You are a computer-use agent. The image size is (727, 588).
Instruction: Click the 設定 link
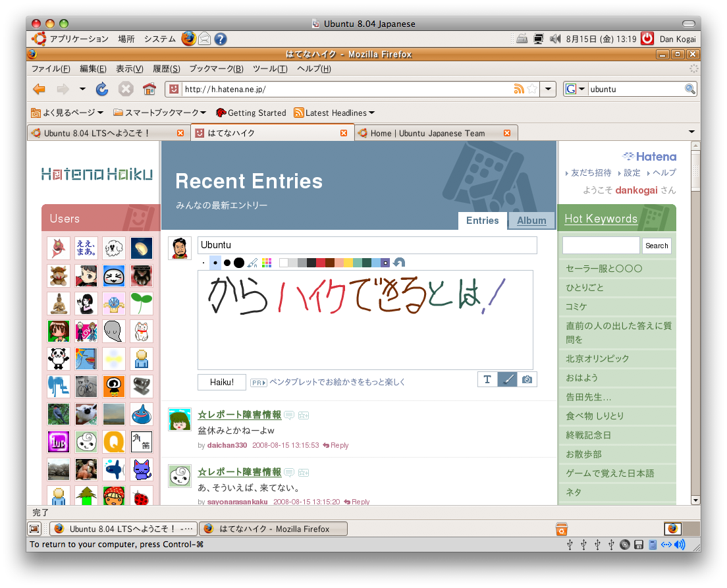632,173
